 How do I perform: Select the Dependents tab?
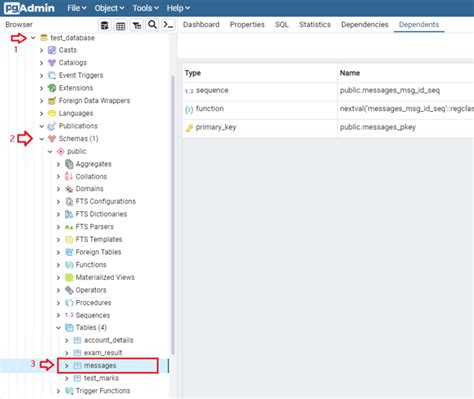[x=419, y=25]
